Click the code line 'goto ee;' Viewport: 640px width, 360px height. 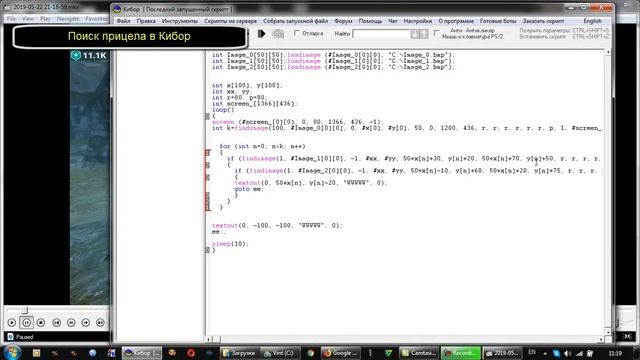coord(249,189)
